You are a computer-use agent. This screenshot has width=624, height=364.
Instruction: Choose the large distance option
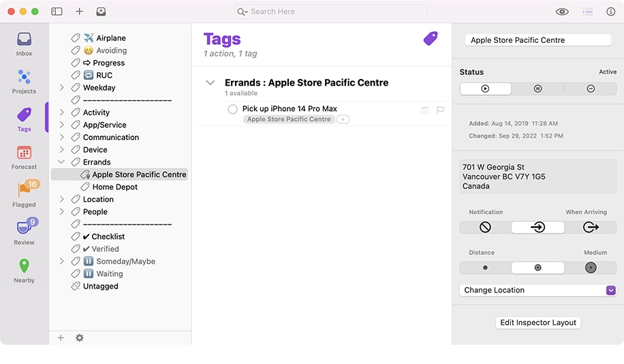point(591,268)
